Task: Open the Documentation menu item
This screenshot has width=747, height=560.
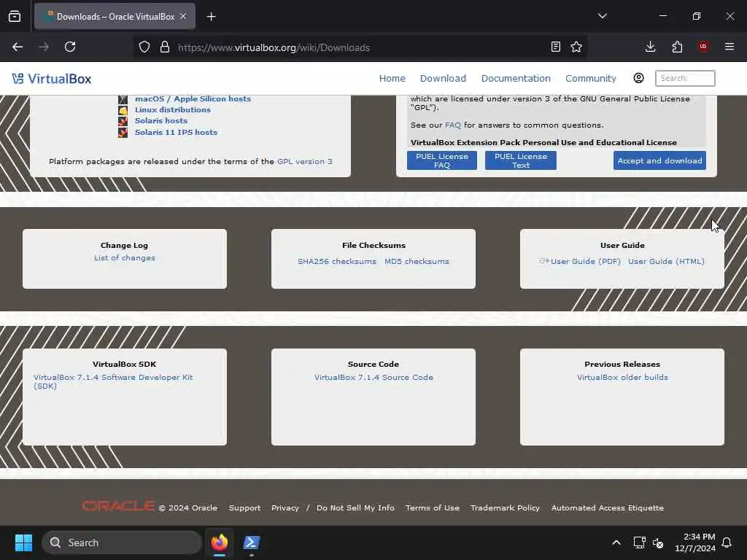Action: coord(516,78)
